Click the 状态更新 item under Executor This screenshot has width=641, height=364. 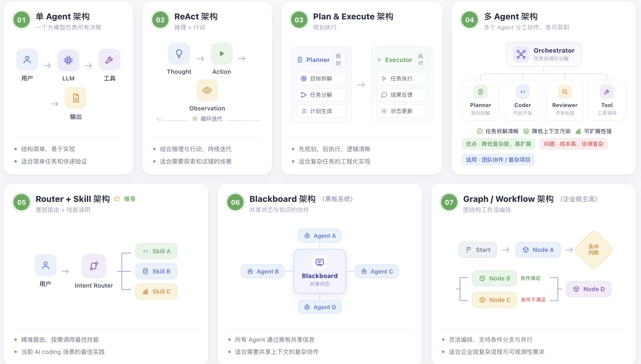point(402,111)
